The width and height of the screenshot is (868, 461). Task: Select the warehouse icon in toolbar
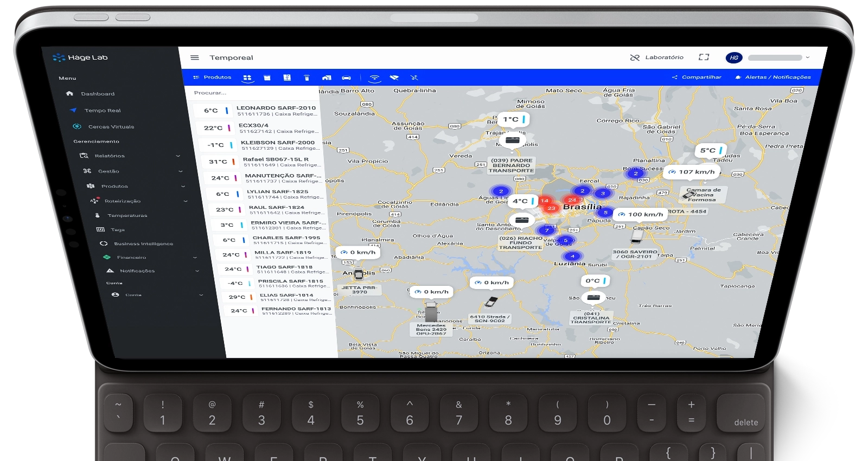tap(327, 78)
